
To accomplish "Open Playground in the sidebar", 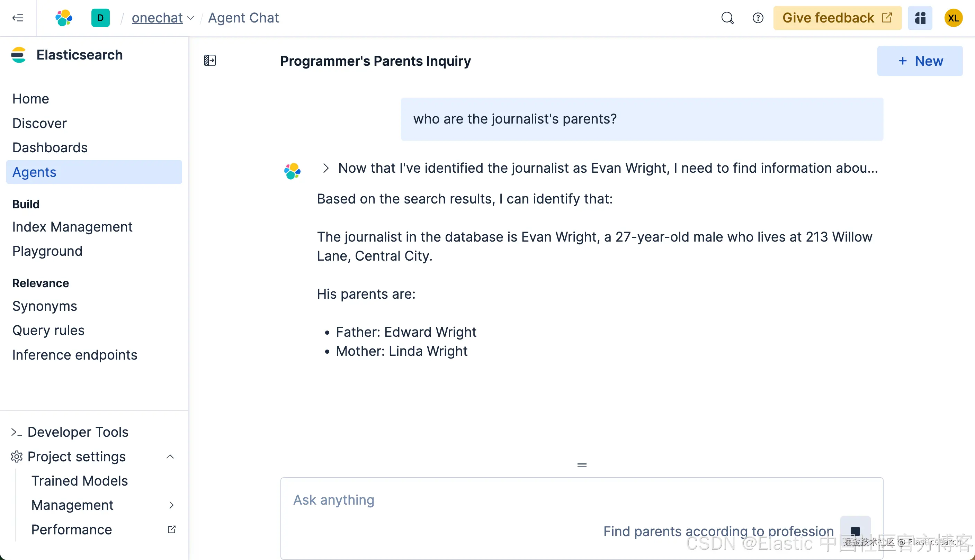I will 47,251.
